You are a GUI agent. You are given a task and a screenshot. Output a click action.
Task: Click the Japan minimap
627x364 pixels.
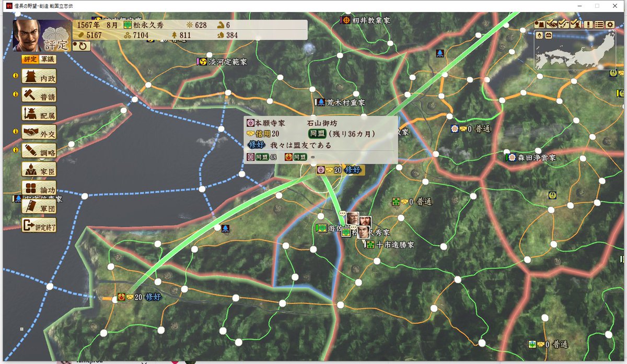(x=575, y=51)
